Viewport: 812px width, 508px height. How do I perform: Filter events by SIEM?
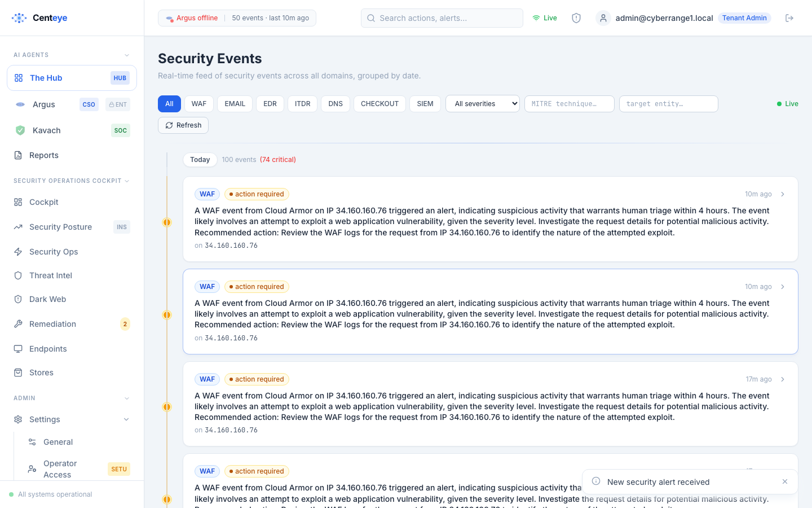pyautogui.click(x=425, y=104)
